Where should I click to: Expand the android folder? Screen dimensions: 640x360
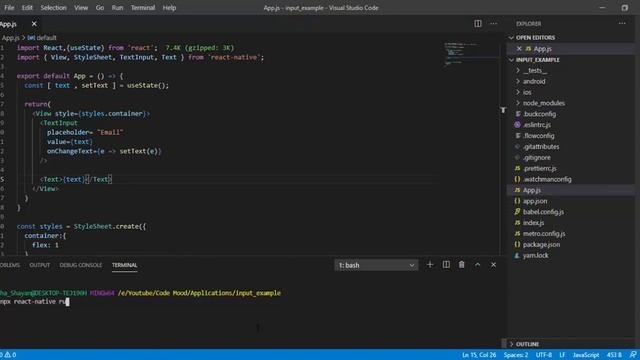[534, 81]
